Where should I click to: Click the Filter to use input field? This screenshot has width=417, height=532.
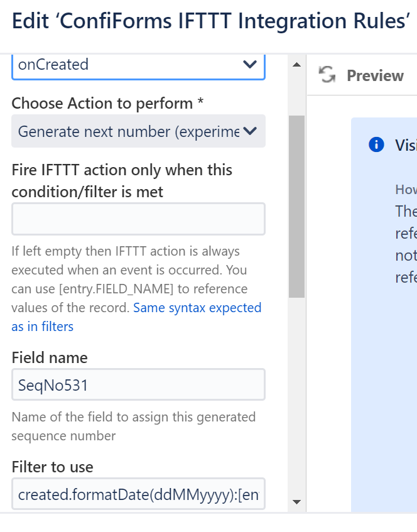pos(138,494)
